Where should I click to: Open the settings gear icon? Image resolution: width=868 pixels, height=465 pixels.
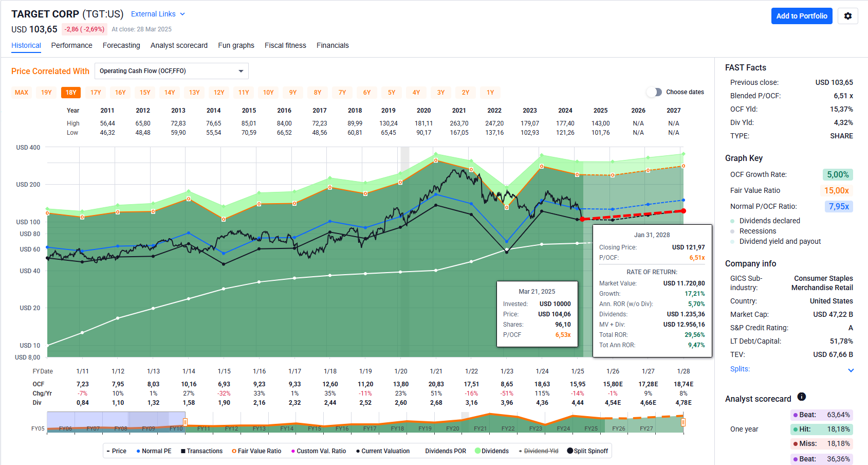(x=847, y=16)
